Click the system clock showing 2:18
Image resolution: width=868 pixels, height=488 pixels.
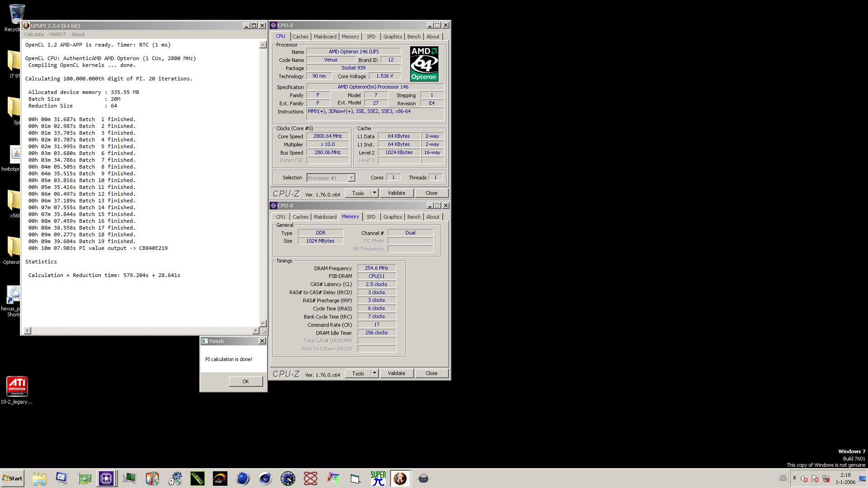845,479
